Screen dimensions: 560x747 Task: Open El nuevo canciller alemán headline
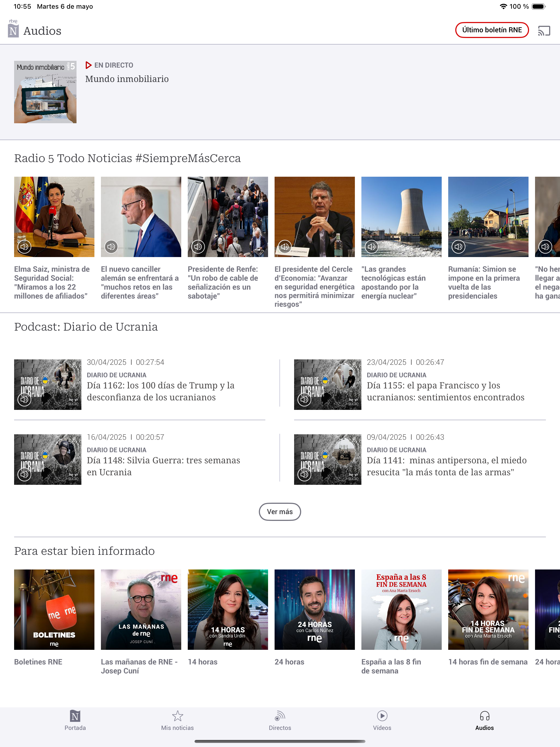pyautogui.click(x=140, y=283)
